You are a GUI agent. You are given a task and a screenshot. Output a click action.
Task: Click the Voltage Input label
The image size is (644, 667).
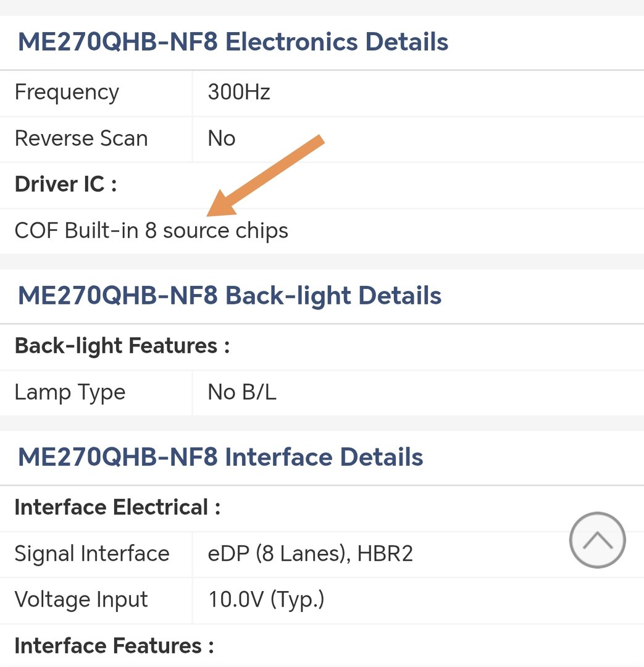[x=81, y=600]
